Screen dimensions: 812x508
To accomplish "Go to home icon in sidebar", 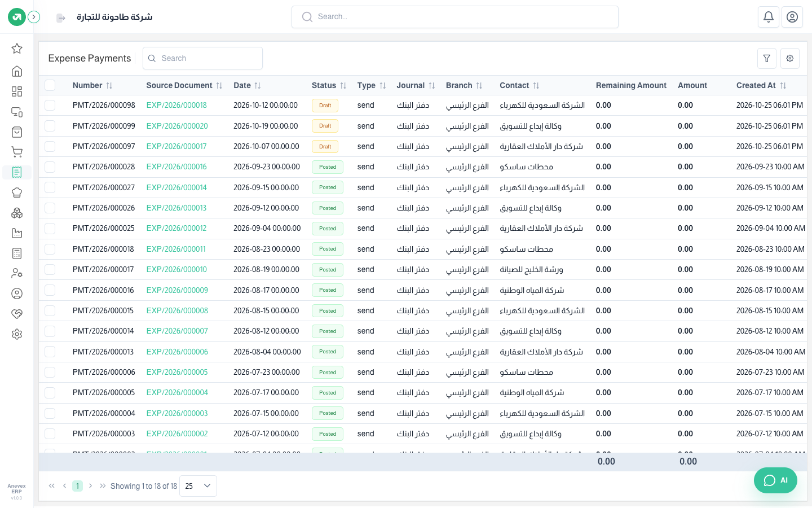I will click(x=17, y=71).
